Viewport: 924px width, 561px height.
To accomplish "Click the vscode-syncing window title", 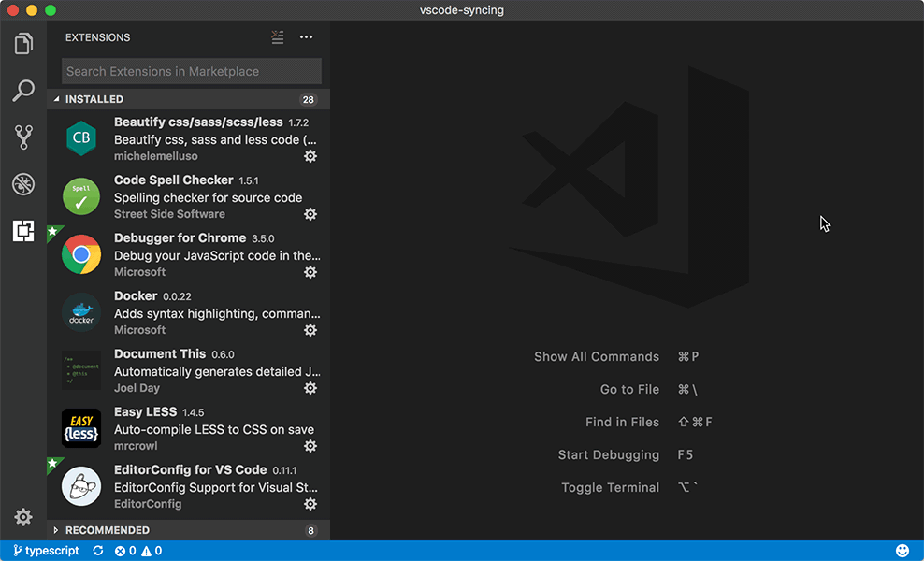I will click(x=462, y=10).
